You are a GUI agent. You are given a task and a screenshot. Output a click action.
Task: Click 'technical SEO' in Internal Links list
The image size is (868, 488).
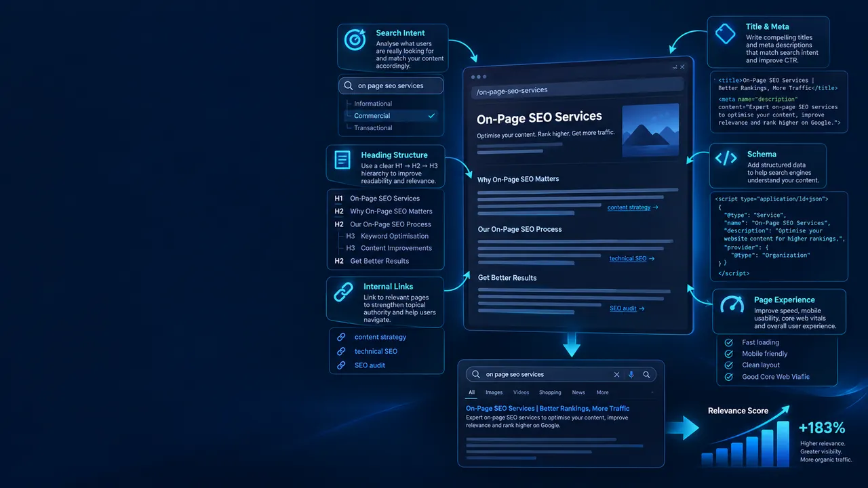click(376, 351)
